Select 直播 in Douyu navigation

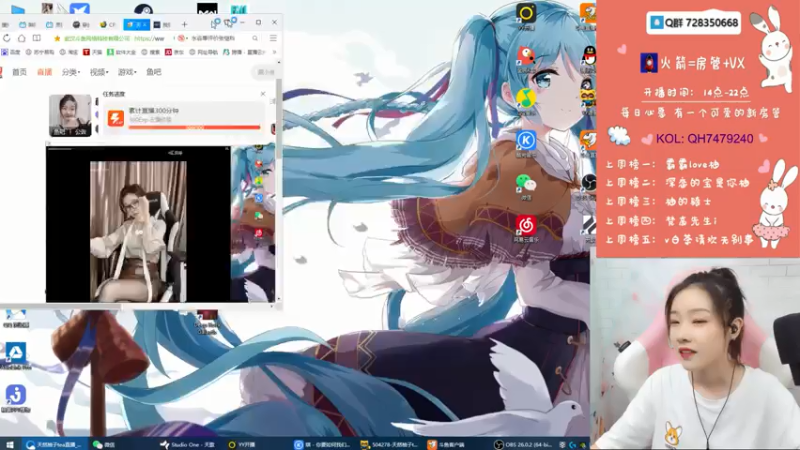[x=44, y=72]
